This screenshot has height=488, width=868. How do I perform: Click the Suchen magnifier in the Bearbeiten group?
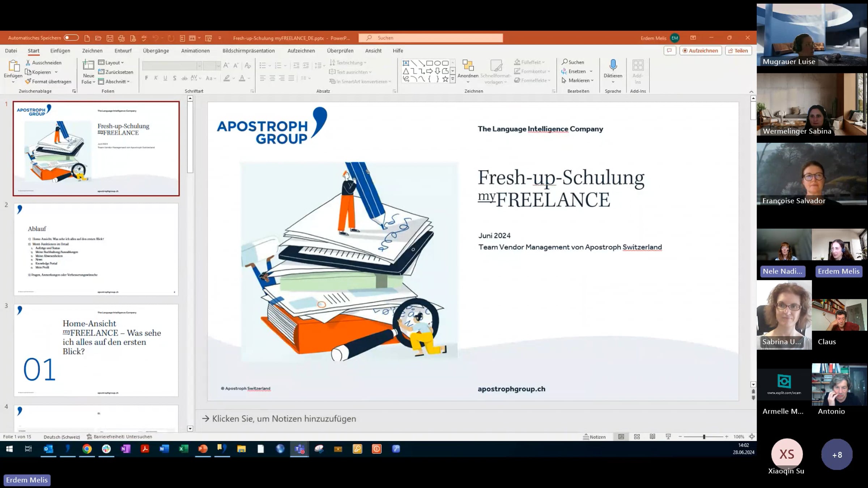573,62
